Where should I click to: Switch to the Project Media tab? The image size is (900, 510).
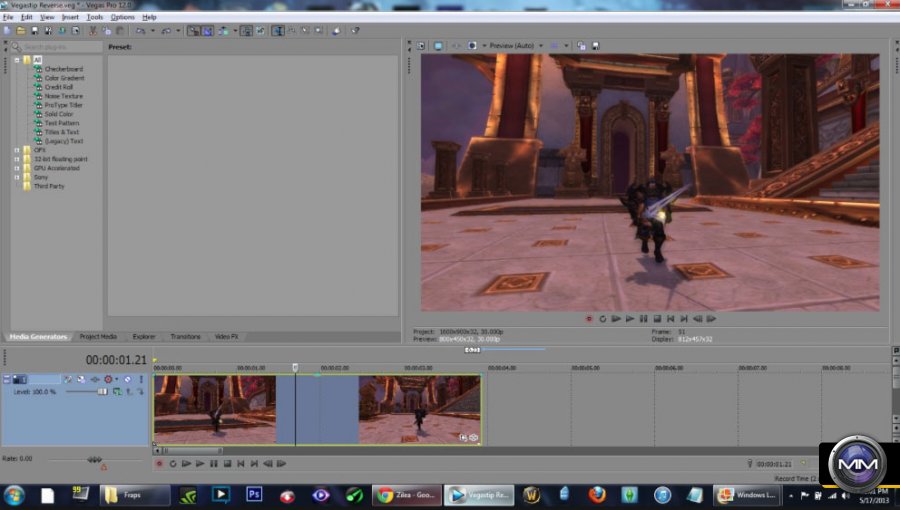coord(98,337)
